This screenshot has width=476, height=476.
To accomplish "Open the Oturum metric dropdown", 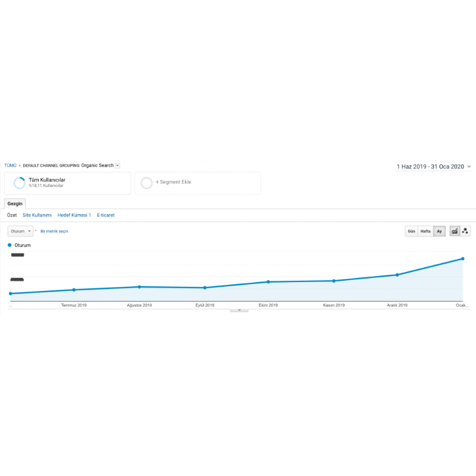I will 20,231.
